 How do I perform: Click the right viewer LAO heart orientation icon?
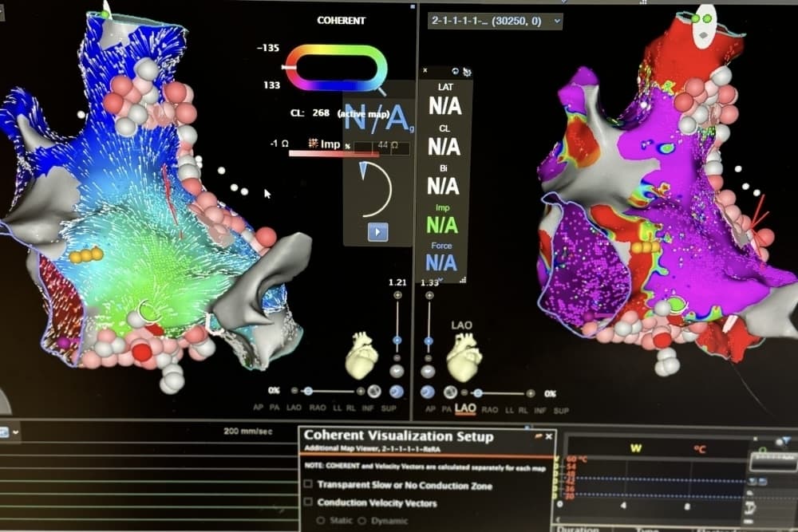[x=464, y=357]
